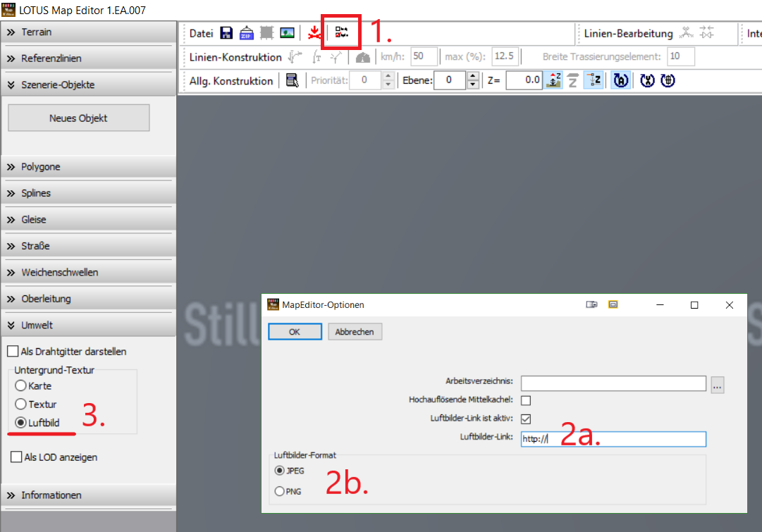Click the landscape image icon in Datei toolbar
The height and width of the screenshot is (532, 762).
(x=287, y=33)
